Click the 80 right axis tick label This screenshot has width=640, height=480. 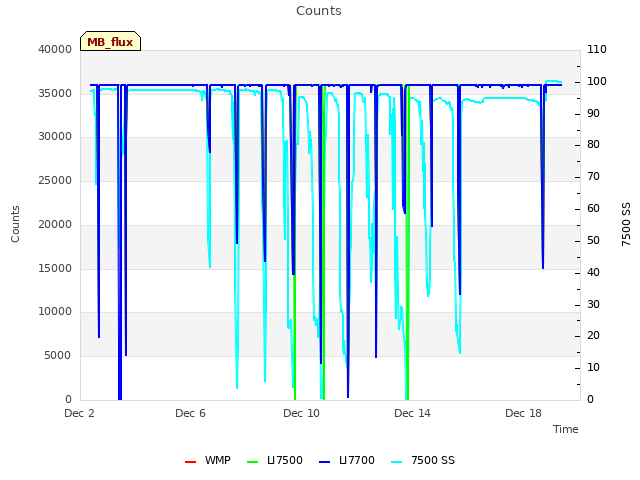click(593, 144)
